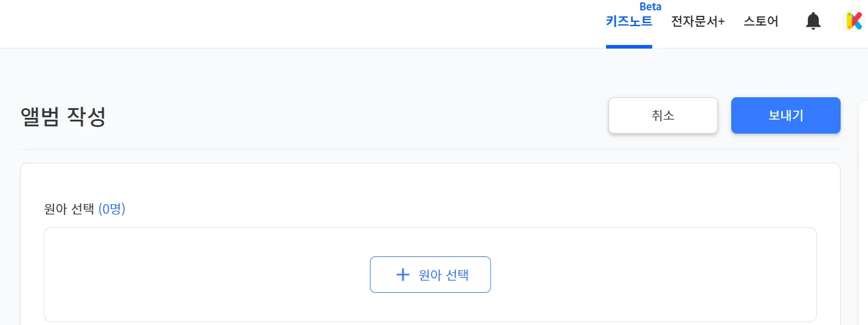868x325 pixels.
Task: Click the blank header area left of 키즈노트
Action: coord(304,23)
